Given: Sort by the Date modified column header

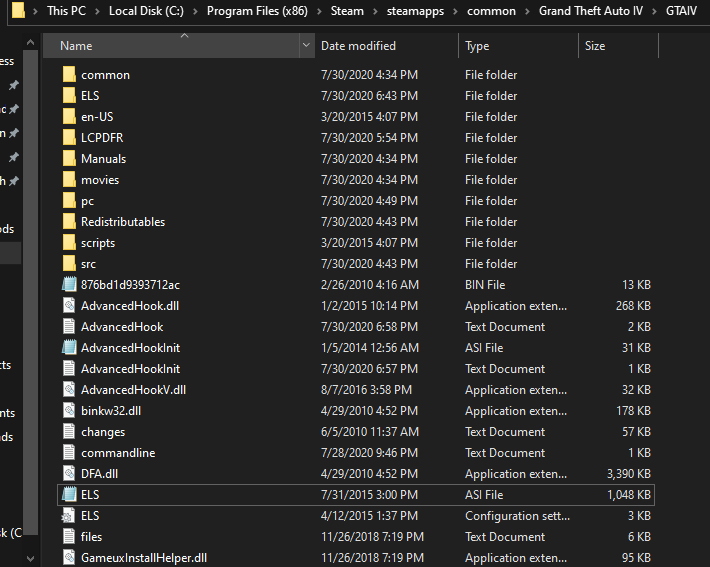Looking at the screenshot, I should (x=387, y=45).
